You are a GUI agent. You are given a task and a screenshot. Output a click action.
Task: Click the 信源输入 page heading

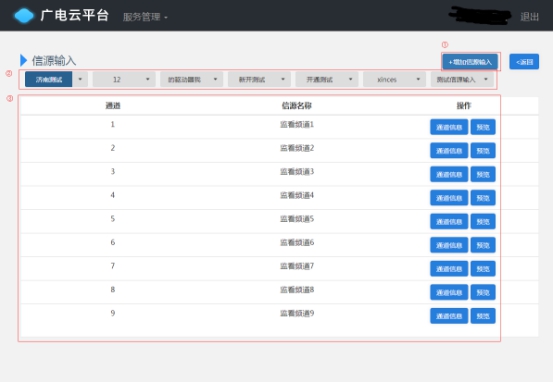54,61
